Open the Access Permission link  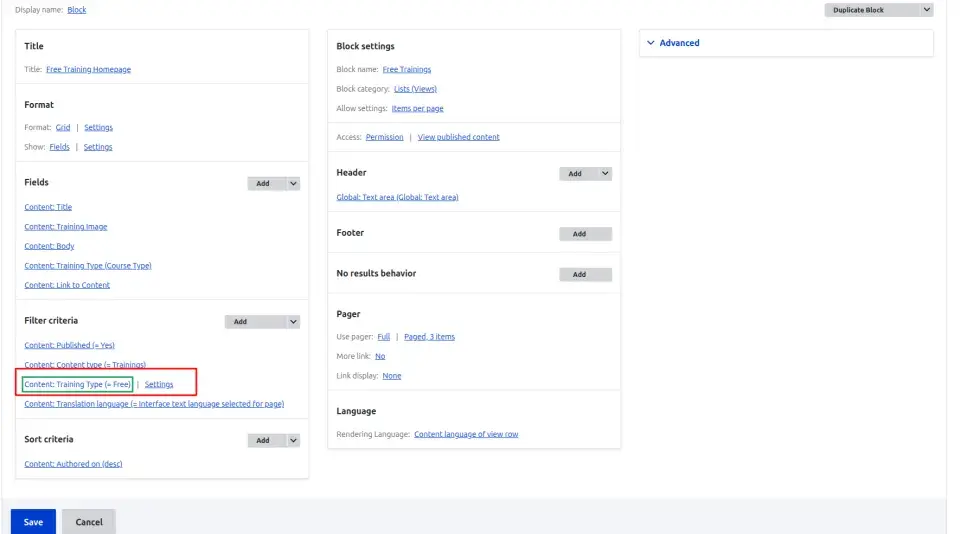click(384, 137)
